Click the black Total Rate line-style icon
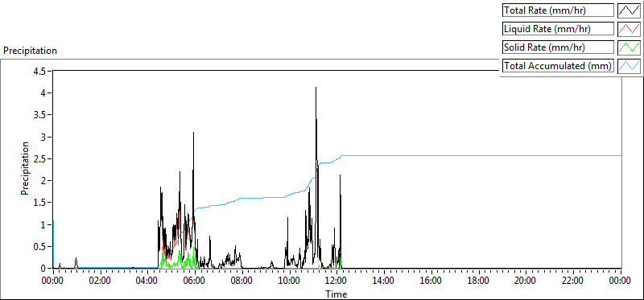 [x=629, y=10]
